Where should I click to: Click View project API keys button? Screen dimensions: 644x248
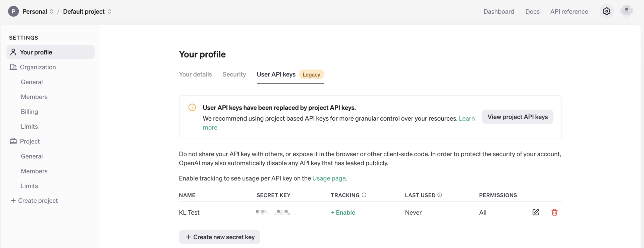coord(518,117)
